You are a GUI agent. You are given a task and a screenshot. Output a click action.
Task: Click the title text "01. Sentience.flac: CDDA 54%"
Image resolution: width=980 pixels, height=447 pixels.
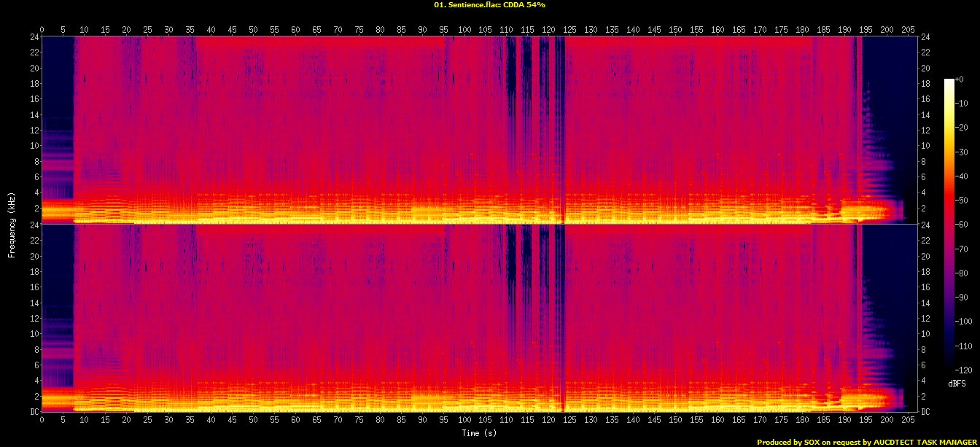tap(489, 5)
